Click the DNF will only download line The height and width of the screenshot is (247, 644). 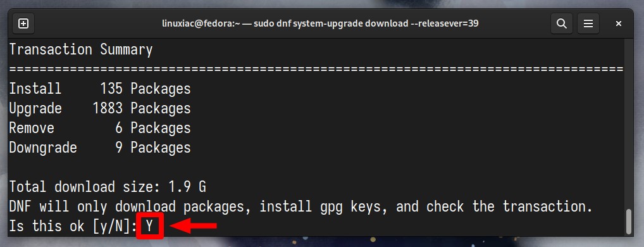[300, 206]
